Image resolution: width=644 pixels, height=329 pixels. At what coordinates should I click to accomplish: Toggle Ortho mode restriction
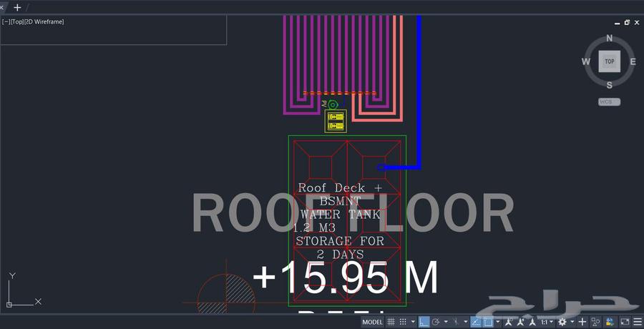coord(424,323)
